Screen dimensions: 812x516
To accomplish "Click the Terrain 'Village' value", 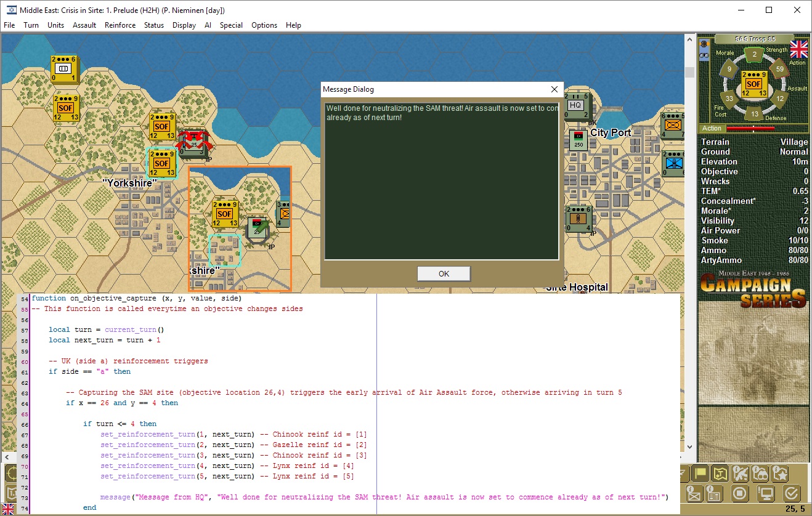I will click(794, 142).
